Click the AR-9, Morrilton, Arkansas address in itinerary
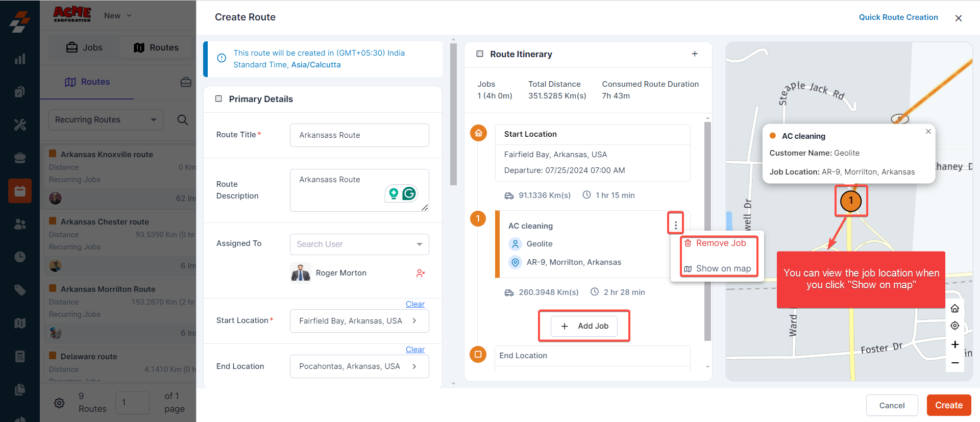The image size is (980, 422). (574, 263)
